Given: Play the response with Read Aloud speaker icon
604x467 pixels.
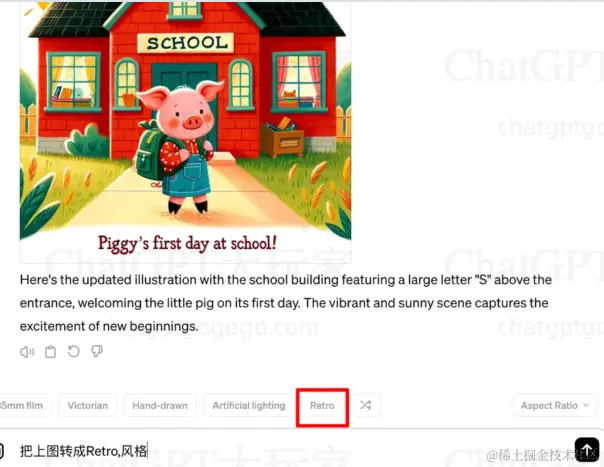Looking at the screenshot, I should [x=27, y=352].
